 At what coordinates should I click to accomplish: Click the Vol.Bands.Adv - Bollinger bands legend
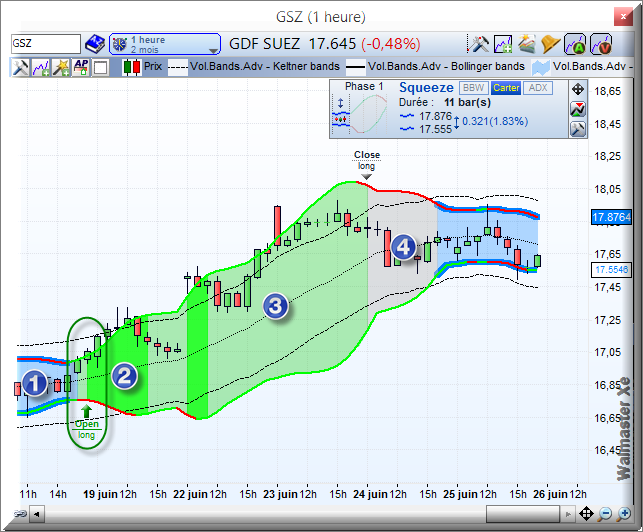pos(436,67)
